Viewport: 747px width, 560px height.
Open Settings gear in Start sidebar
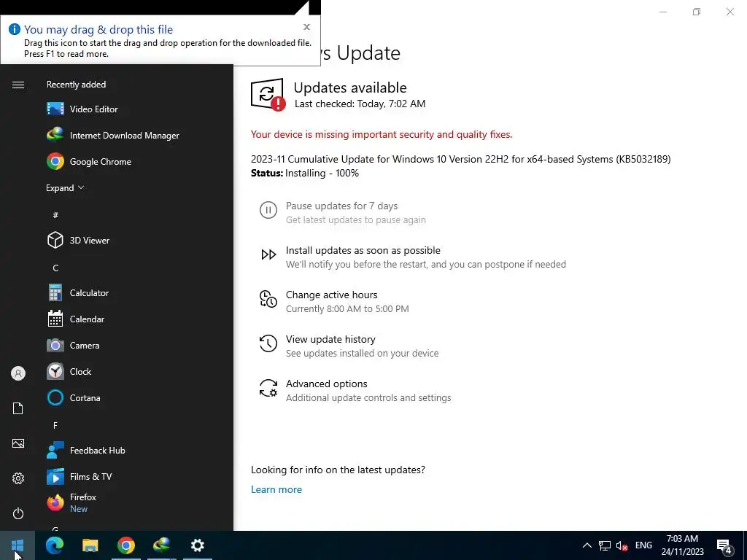[18, 478]
